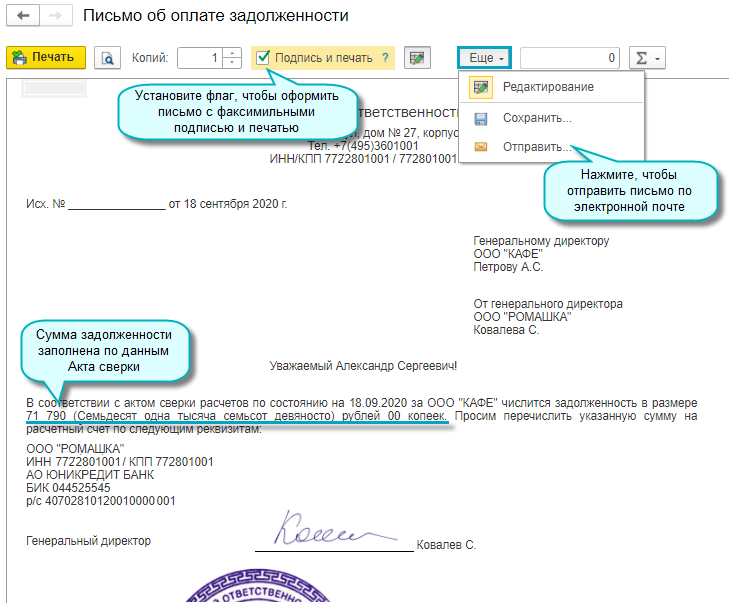Viewport: 729px width, 603px height.
Task: Click the line БИК 044525545
Action: point(68,488)
